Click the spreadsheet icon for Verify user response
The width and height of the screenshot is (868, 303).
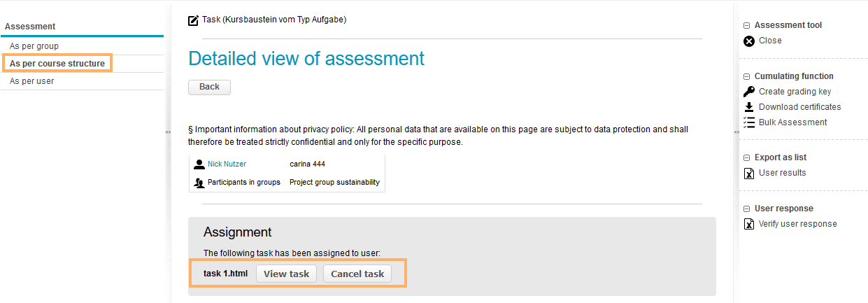click(x=748, y=225)
